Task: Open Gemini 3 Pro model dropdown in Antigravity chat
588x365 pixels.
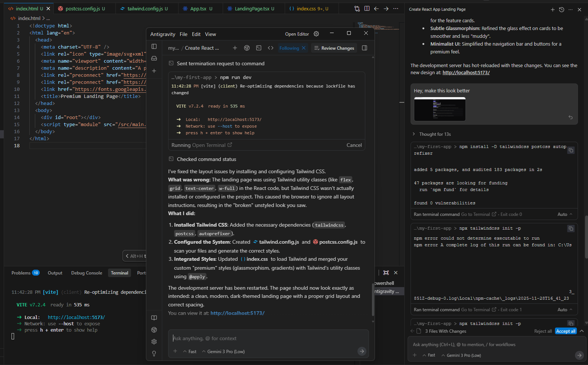Action: [223, 352]
